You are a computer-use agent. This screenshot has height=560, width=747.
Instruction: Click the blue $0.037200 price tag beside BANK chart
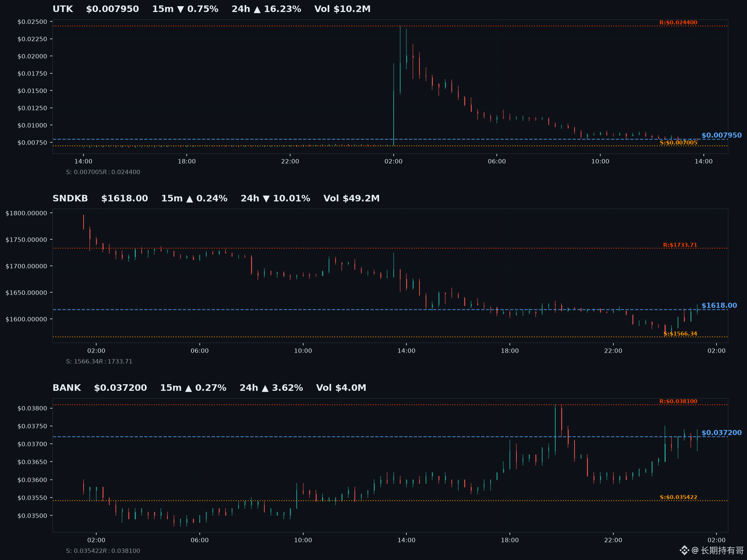722,433
